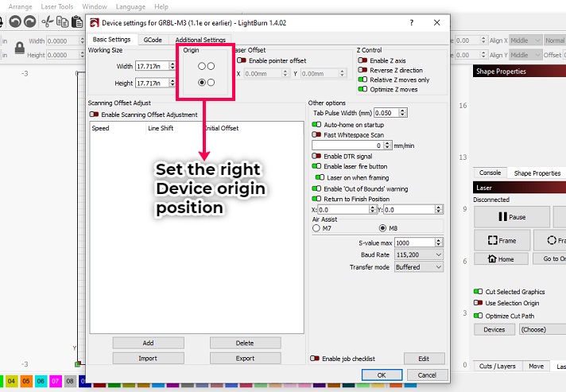Screen dimensions: 566x392
Task: Enable the Auto-home on startup toggle
Action: 317,125
